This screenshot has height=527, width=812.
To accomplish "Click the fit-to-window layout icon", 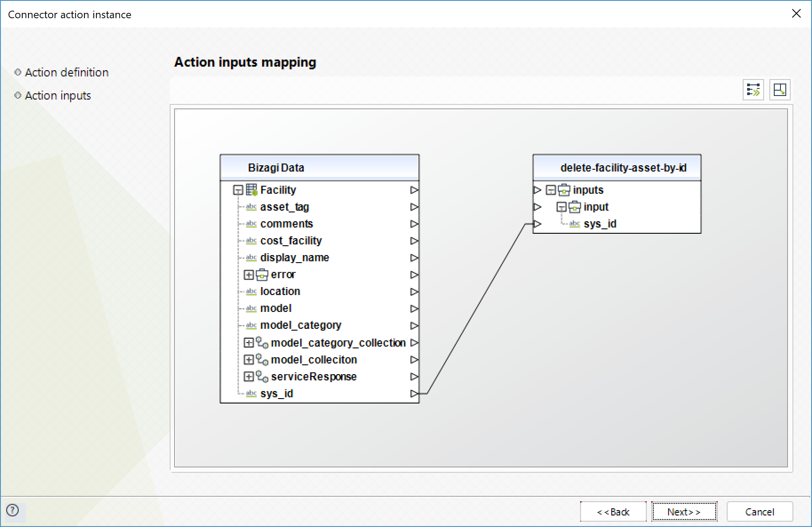I will point(780,90).
